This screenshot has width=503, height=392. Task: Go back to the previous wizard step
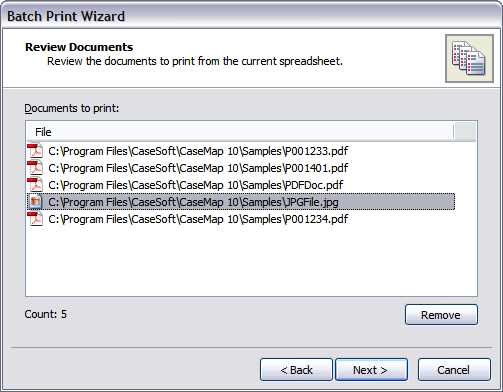tap(296, 369)
